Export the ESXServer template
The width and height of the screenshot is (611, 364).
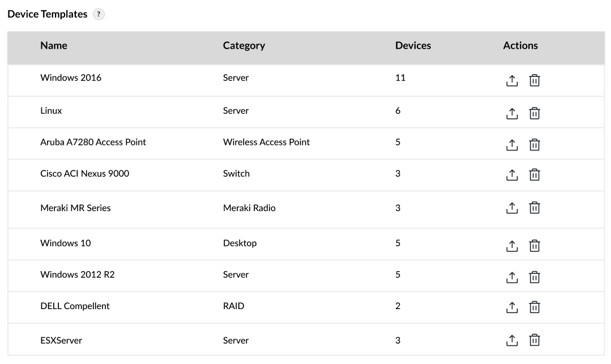click(x=512, y=340)
